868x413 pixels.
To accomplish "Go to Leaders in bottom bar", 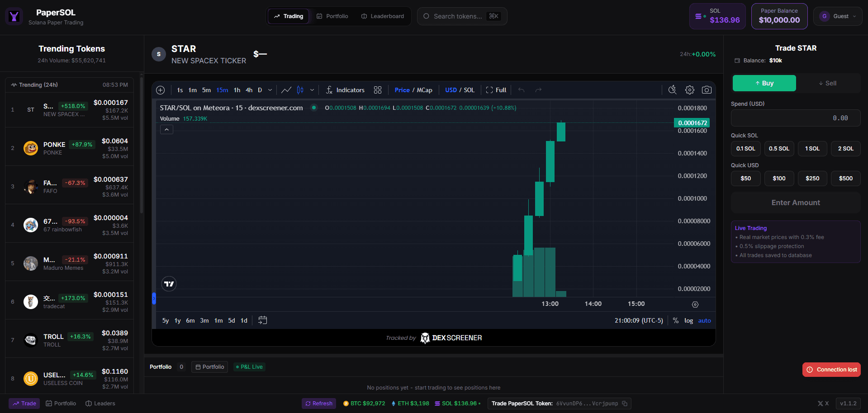I will pyautogui.click(x=100, y=404).
